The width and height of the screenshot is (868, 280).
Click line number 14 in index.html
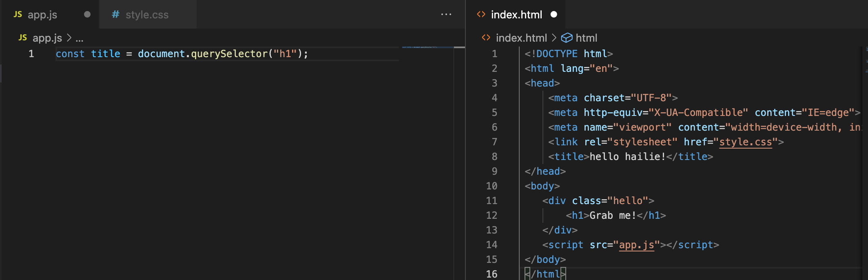tap(492, 245)
